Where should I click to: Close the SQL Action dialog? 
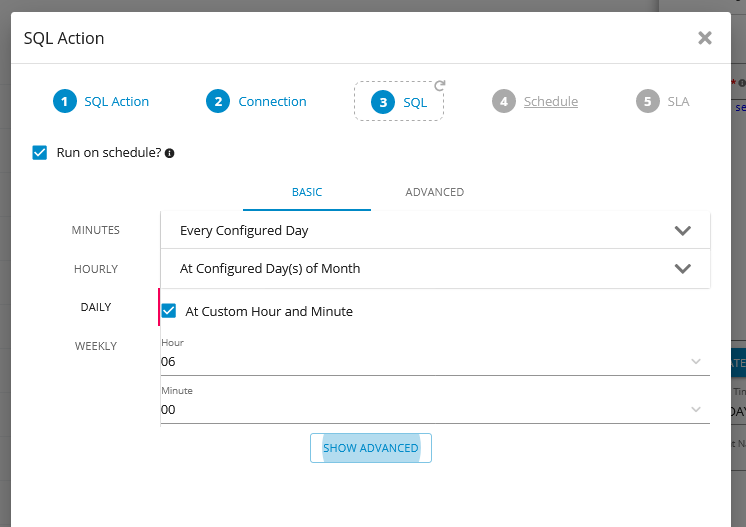[704, 38]
